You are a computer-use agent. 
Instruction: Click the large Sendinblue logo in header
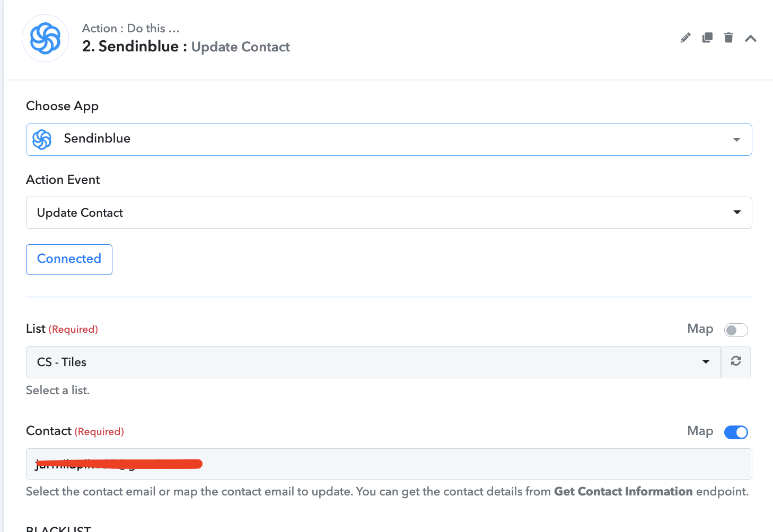pos(45,38)
